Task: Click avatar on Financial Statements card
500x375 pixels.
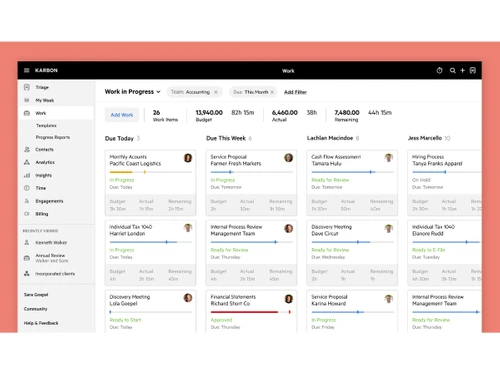Action: click(x=289, y=299)
